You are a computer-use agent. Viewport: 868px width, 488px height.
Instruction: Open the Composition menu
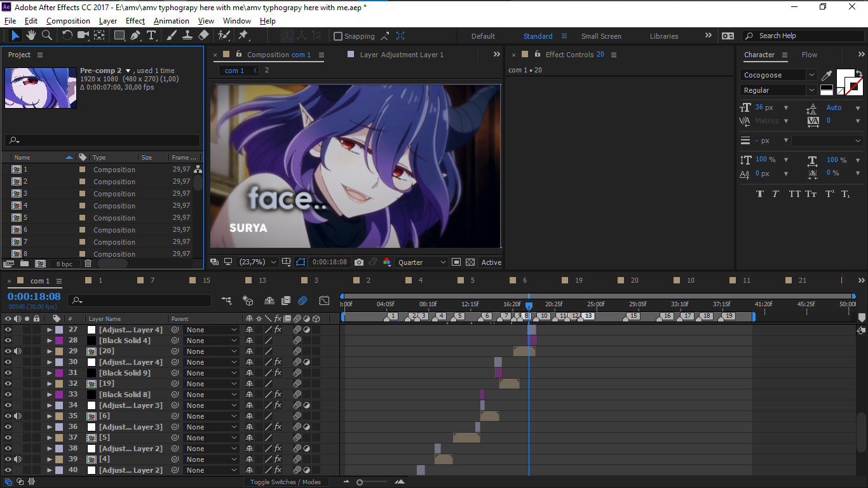[68, 21]
